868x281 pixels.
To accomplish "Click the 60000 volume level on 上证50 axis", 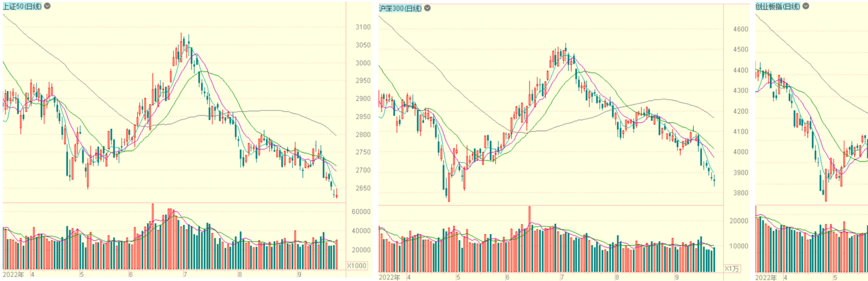I will [x=361, y=212].
